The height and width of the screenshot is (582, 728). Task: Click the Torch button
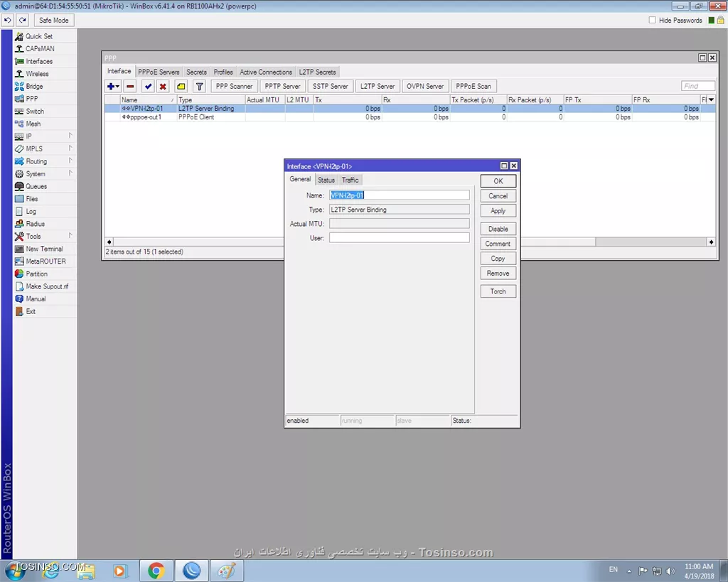pos(498,291)
